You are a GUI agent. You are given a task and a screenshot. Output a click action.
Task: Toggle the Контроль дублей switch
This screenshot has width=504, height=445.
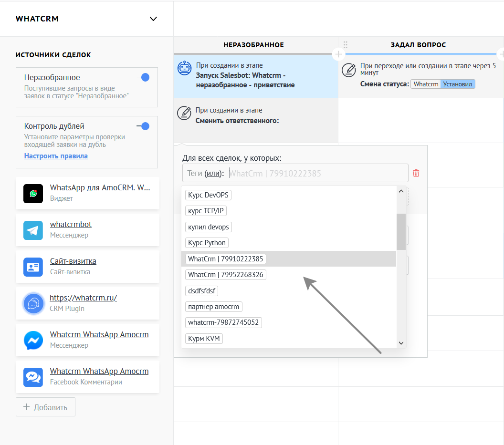point(143,126)
